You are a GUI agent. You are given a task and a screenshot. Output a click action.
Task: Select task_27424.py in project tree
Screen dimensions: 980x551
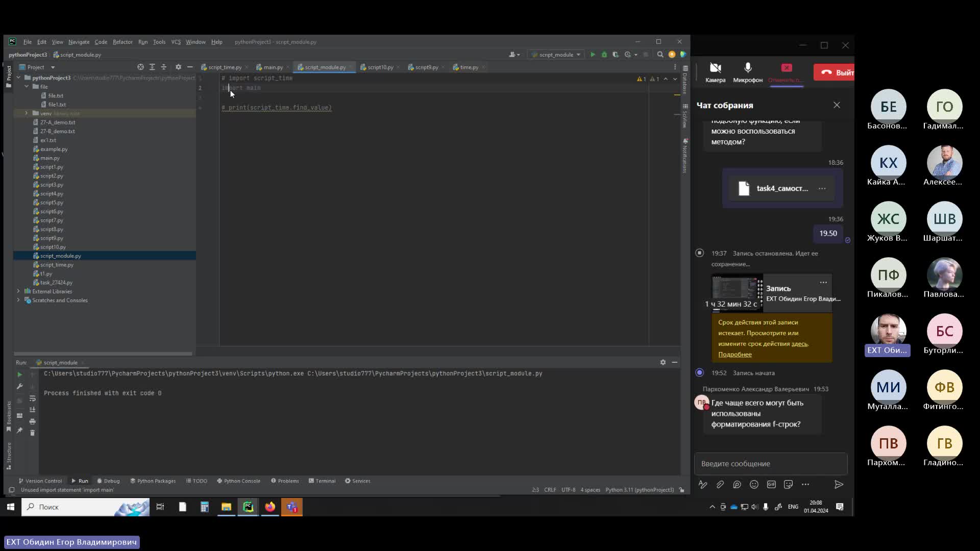(56, 283)
